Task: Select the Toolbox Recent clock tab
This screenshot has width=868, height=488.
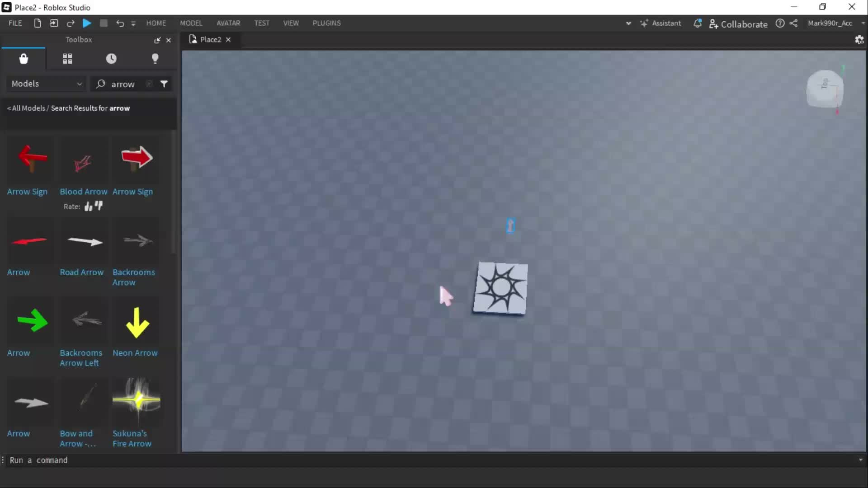Action: (x=111, y=59)
